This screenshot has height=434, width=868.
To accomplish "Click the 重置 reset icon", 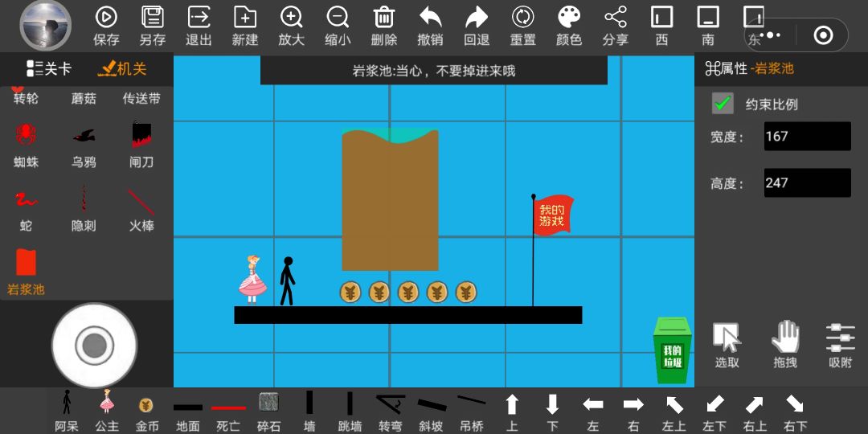I will (522, 17).
